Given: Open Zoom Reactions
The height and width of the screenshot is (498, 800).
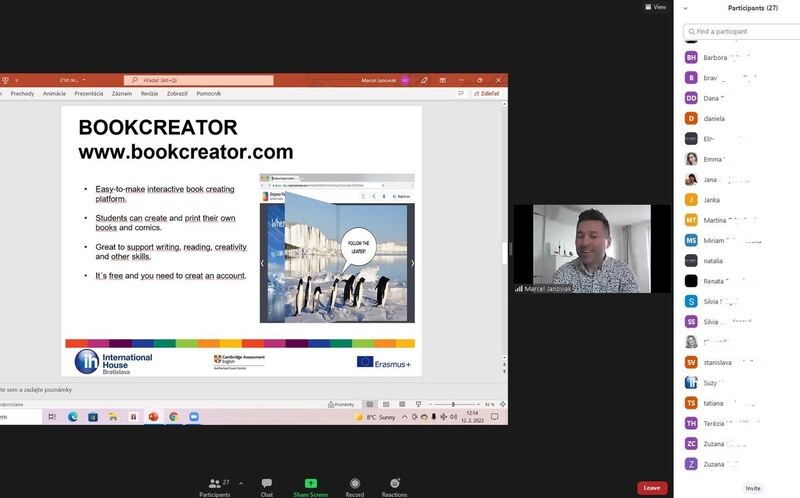Looking at the screenshot, I should (x=394, y=487).
